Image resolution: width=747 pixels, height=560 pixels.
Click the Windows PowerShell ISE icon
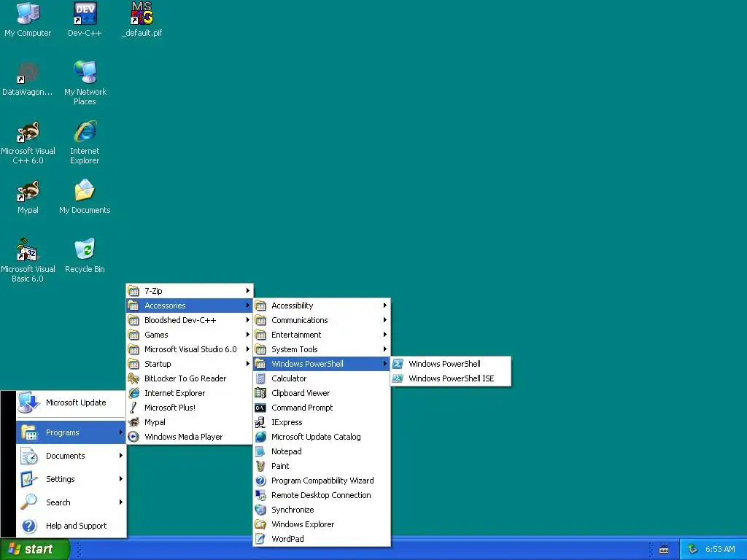[x=398, y=378]
